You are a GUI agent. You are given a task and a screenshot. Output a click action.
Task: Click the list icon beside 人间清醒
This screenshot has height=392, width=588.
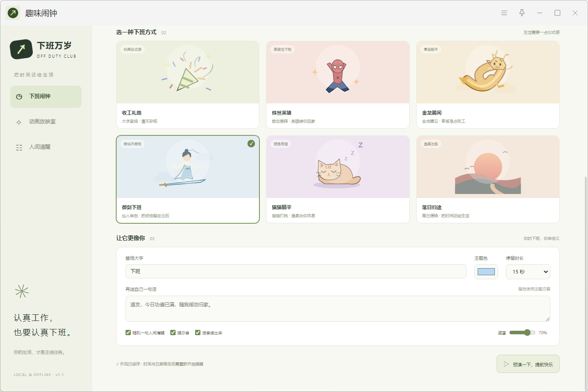(19, 147)
